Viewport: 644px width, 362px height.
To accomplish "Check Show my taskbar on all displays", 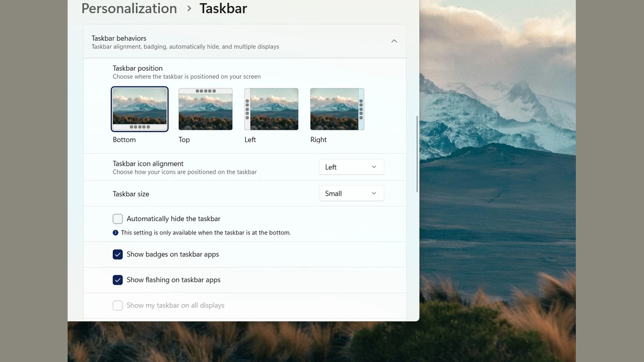I will [x=118, y=306].
